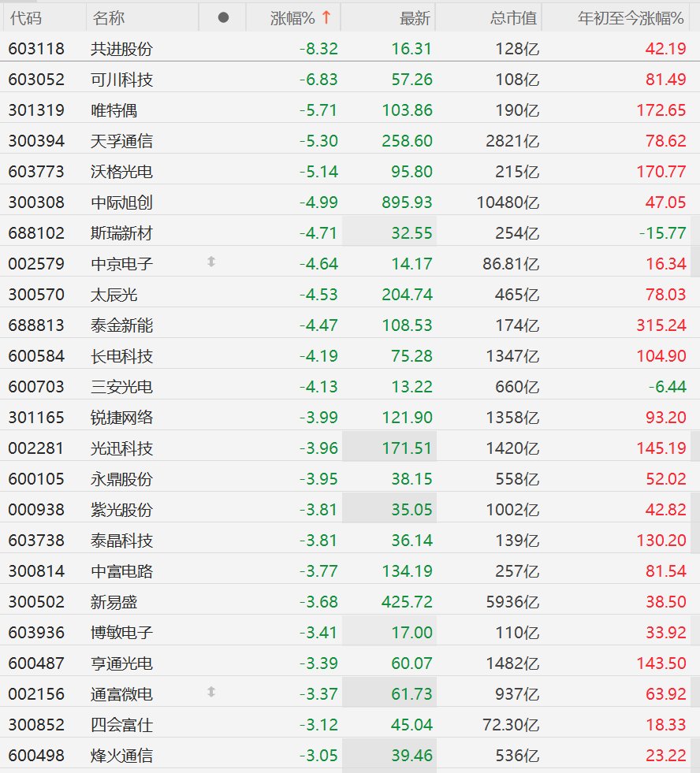Click stock code 688813

tap(36, 325)
